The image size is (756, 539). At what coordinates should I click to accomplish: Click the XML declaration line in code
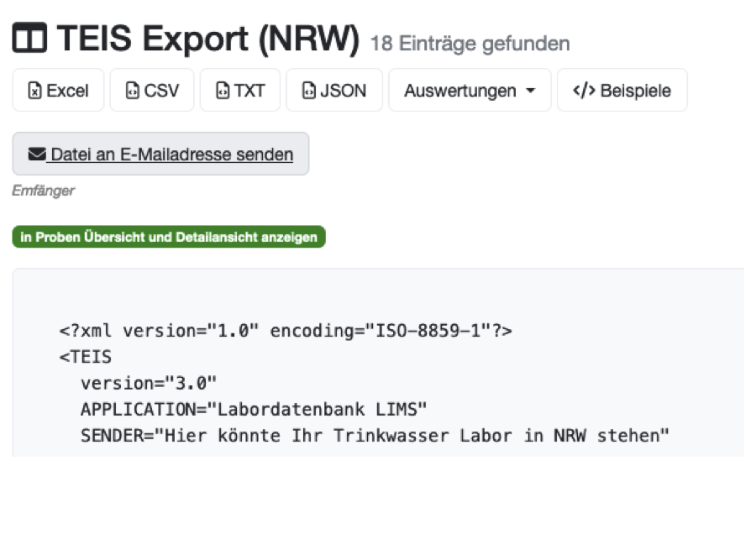[286, 331]
